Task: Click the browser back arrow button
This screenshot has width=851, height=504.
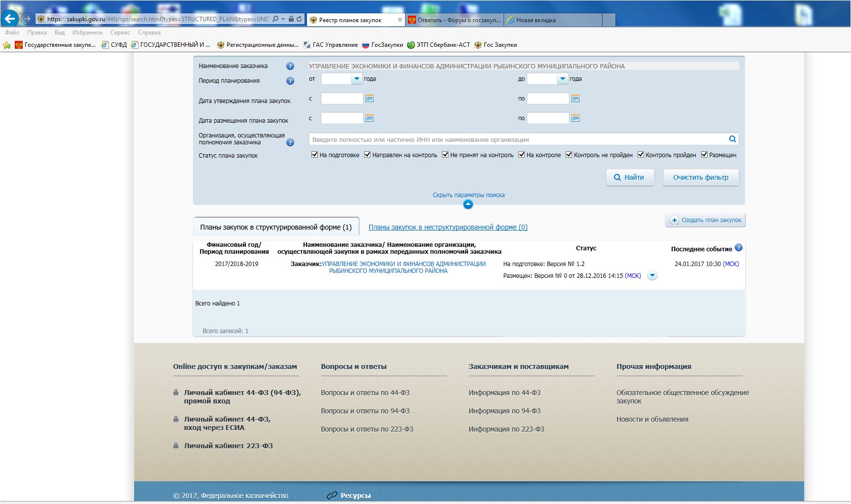Action: tap(10, 19)
